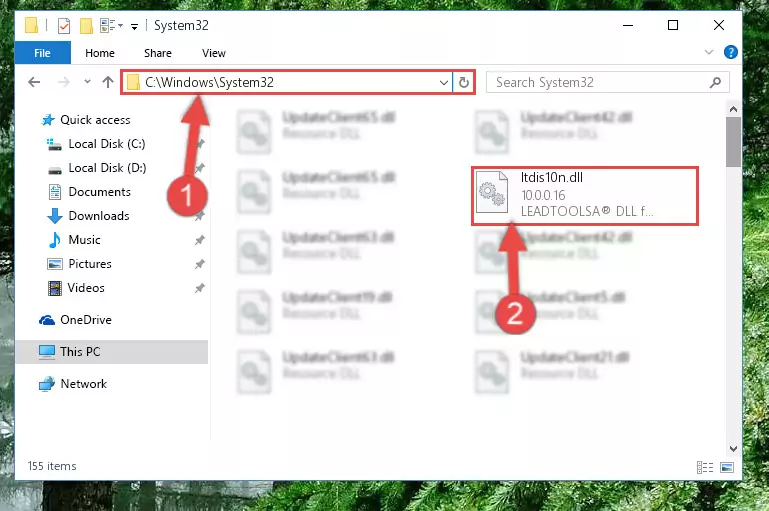Open the File ribbon tab
This screenshot has height=511, width=769.
(43, 53)
